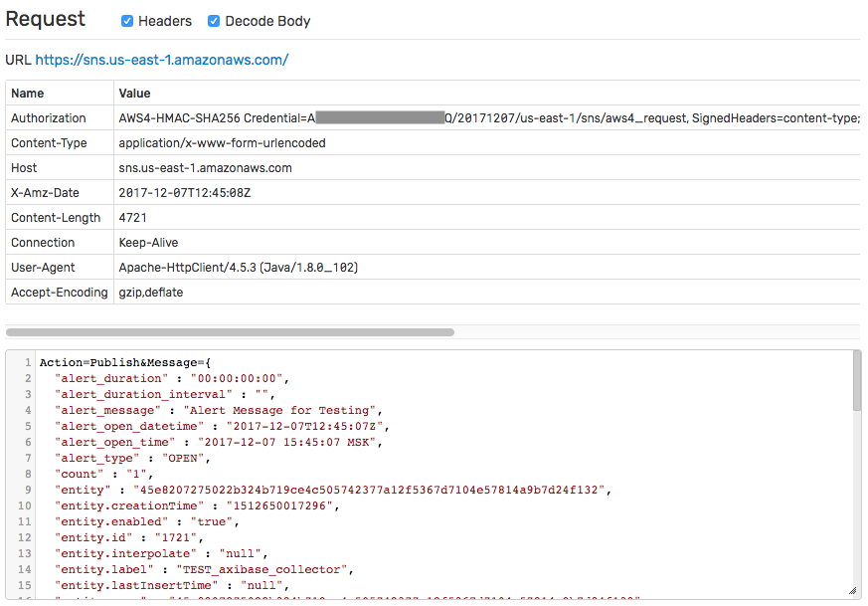Select the Content-Length value 4721
This screenshot has height=606, width=868.
coord(133,218)
